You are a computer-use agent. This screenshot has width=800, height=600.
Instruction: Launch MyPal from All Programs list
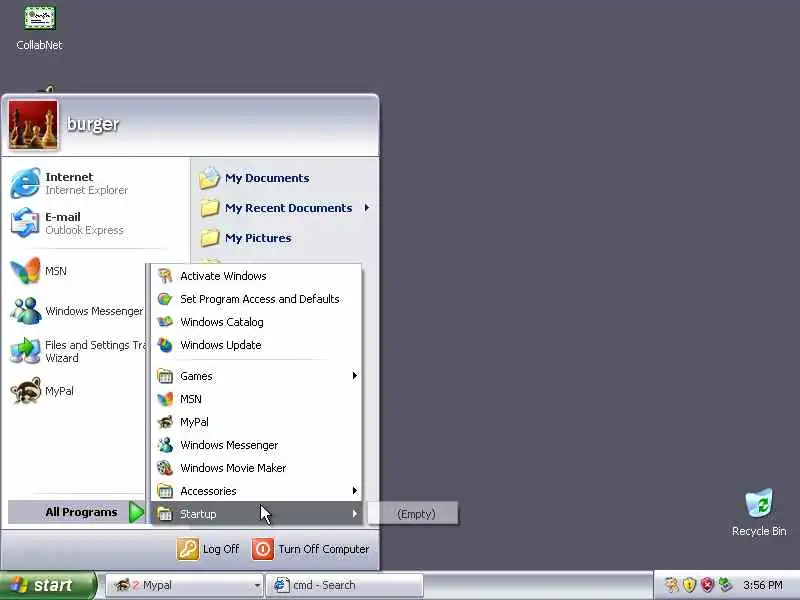257,422
